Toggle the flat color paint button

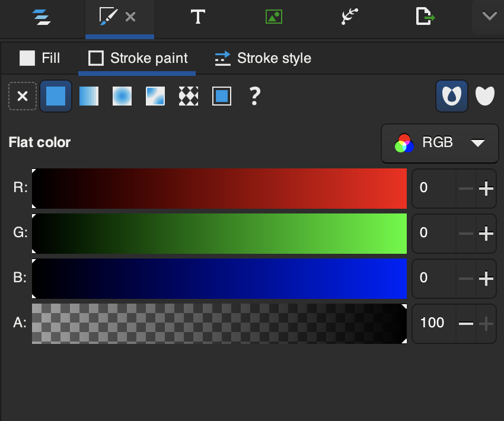coord(56,96)
